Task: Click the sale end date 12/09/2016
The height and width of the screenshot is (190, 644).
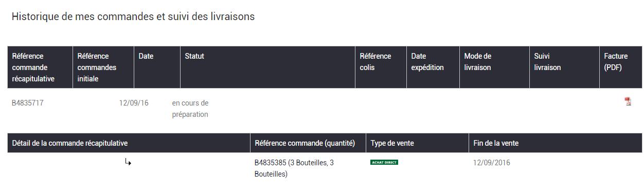Action: 492,163
